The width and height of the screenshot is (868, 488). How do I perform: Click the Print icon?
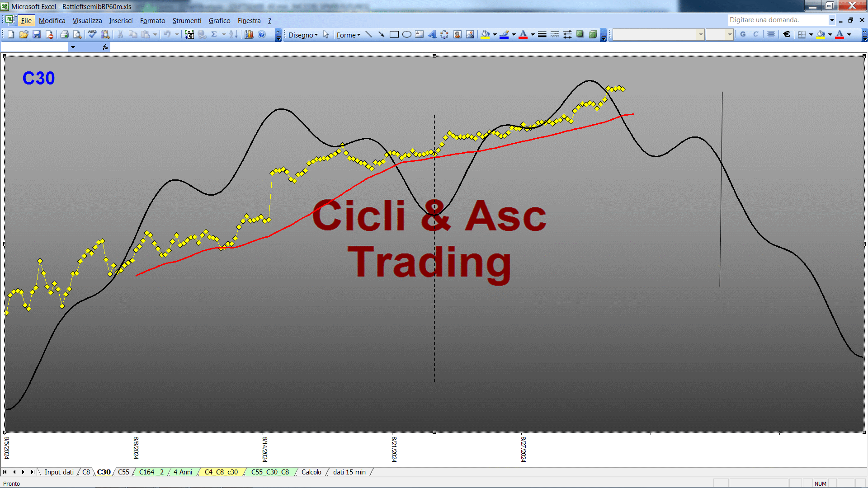coord(65,34)
